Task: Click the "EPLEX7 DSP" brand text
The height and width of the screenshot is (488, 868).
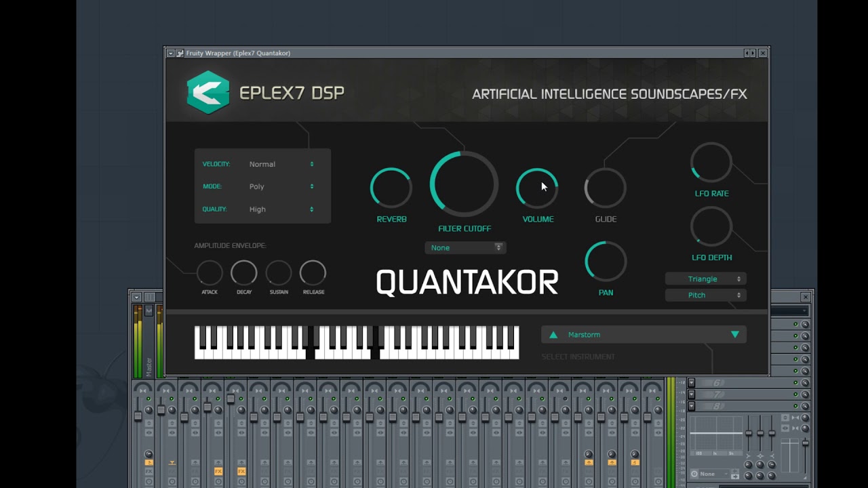Action: click(x=292, y=93)
